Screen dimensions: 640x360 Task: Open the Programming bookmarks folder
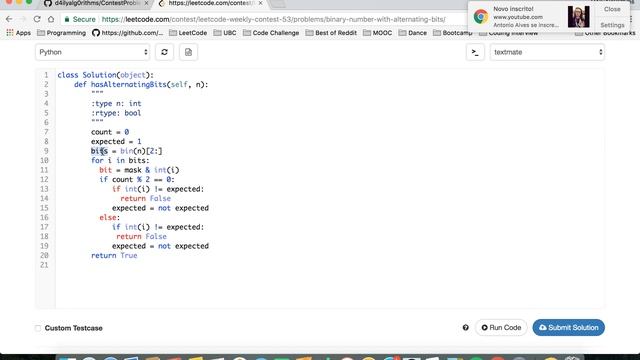point(61,33)
